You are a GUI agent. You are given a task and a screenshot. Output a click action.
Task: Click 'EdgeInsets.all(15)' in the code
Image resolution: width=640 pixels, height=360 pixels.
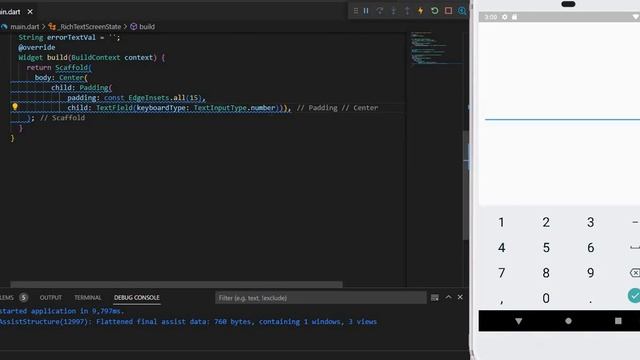tap(165, 98)
